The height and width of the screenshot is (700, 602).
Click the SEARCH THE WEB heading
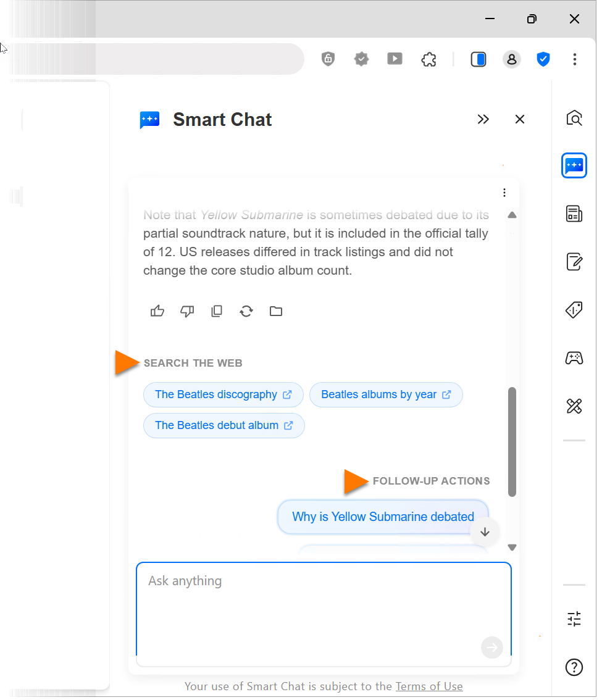click(x=193, y=363)
